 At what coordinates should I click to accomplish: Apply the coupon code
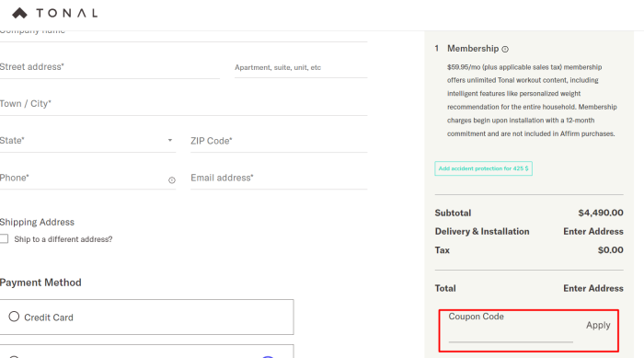pos(598,325)
